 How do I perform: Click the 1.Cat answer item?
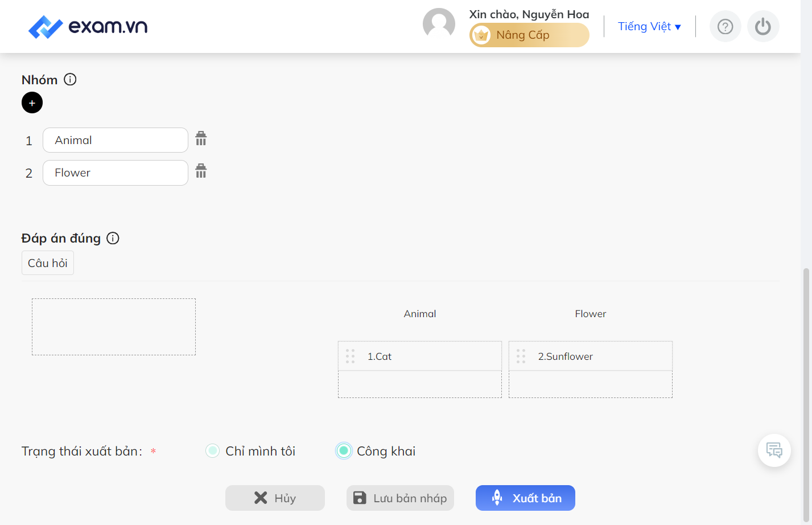[420, 356]
